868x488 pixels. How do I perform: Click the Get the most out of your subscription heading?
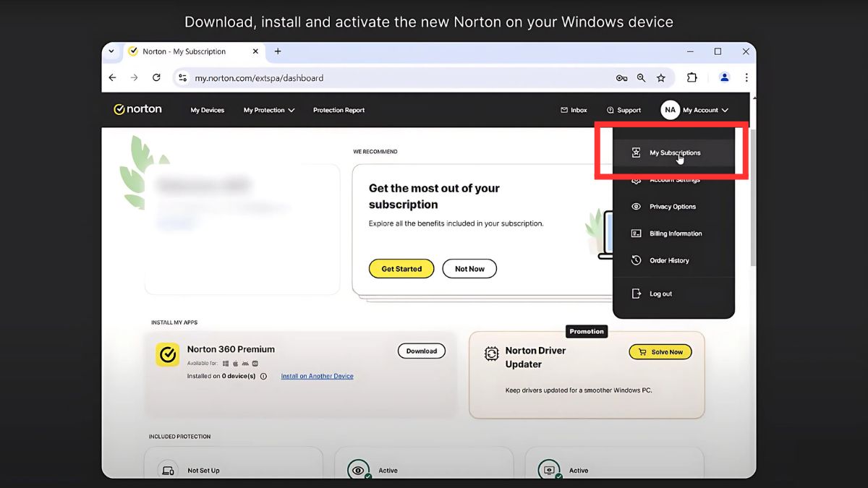pyautogui.click(x=434, y=196)
